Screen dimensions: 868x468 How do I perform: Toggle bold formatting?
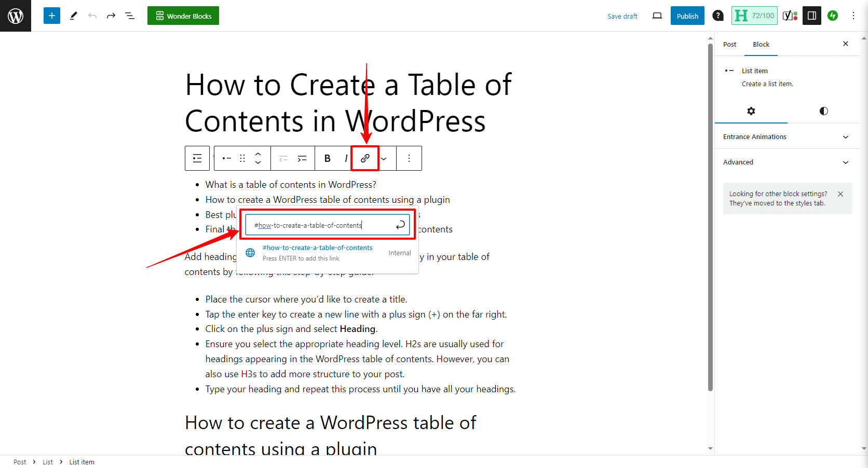[328, 158]
